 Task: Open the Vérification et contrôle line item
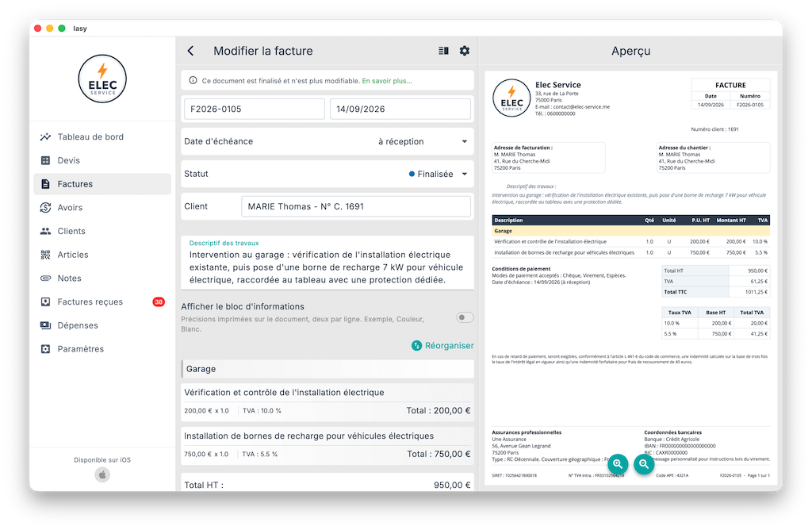[327, 402]
